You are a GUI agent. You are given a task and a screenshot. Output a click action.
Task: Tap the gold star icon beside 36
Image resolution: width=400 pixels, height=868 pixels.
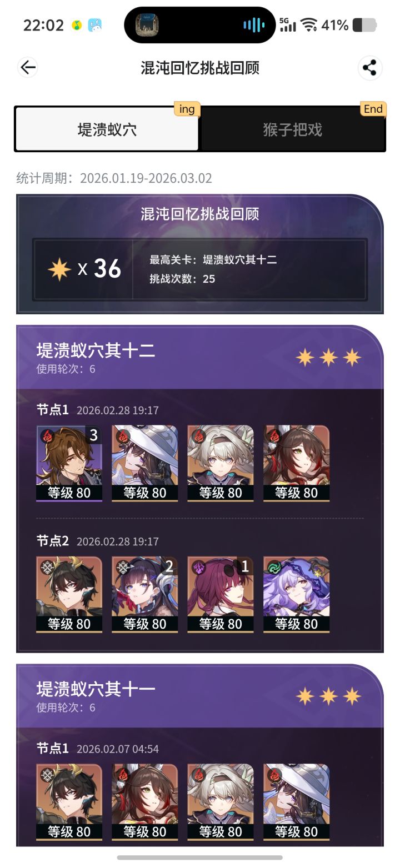[x=59, y=269]
